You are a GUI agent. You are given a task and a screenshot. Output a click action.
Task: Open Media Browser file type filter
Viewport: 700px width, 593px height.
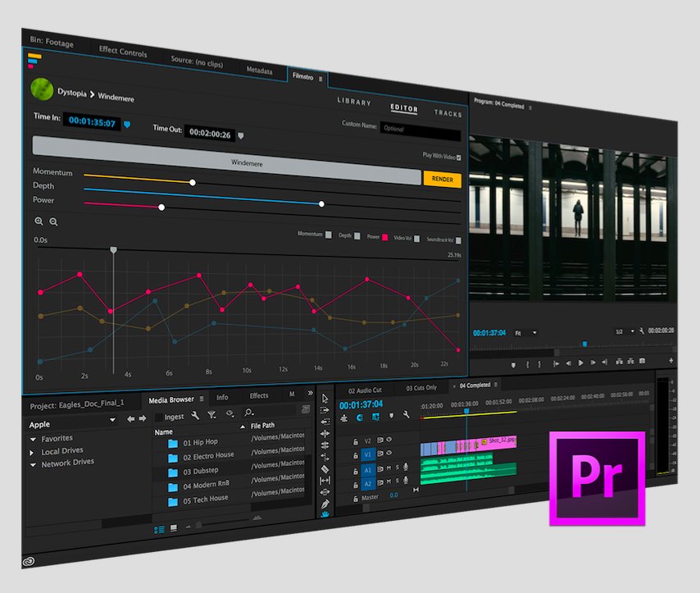coord(212,415)
